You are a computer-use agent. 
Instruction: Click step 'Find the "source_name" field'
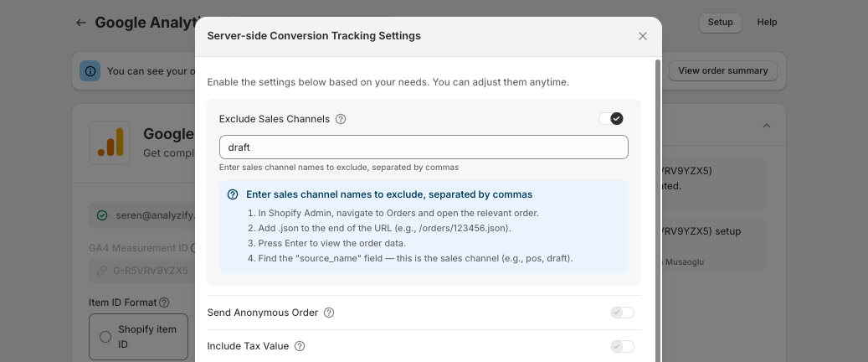(410, 258)
